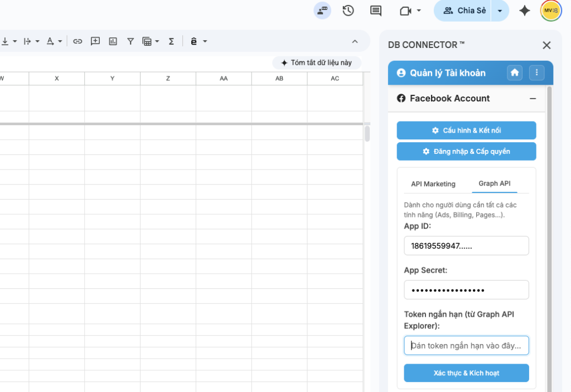571x392 pixels.
Task: Collapse the Facebook Account section
Action: pos(533,99)
